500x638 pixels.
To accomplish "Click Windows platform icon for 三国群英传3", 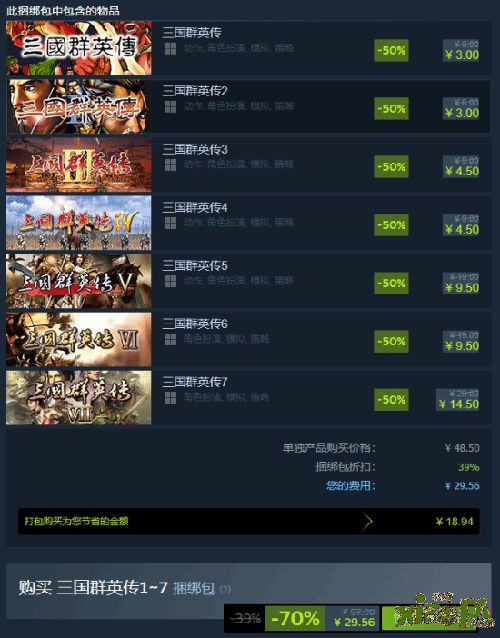I will click(170, 165).
